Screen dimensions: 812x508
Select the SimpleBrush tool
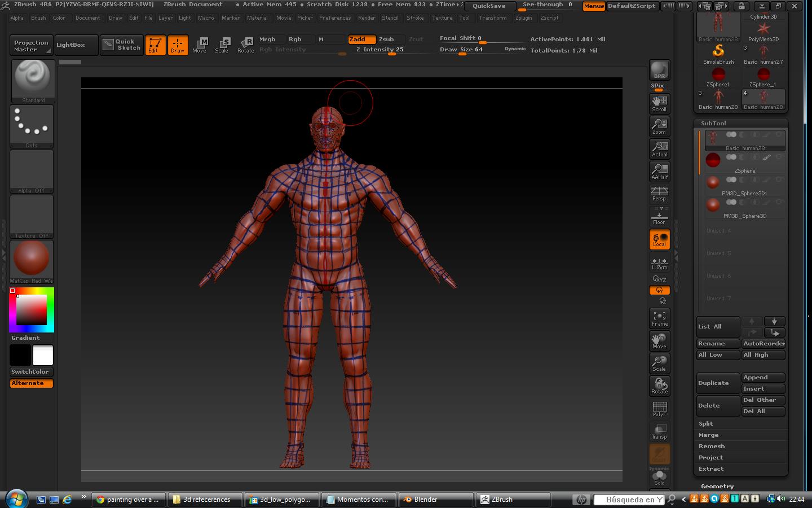[718, 54]
